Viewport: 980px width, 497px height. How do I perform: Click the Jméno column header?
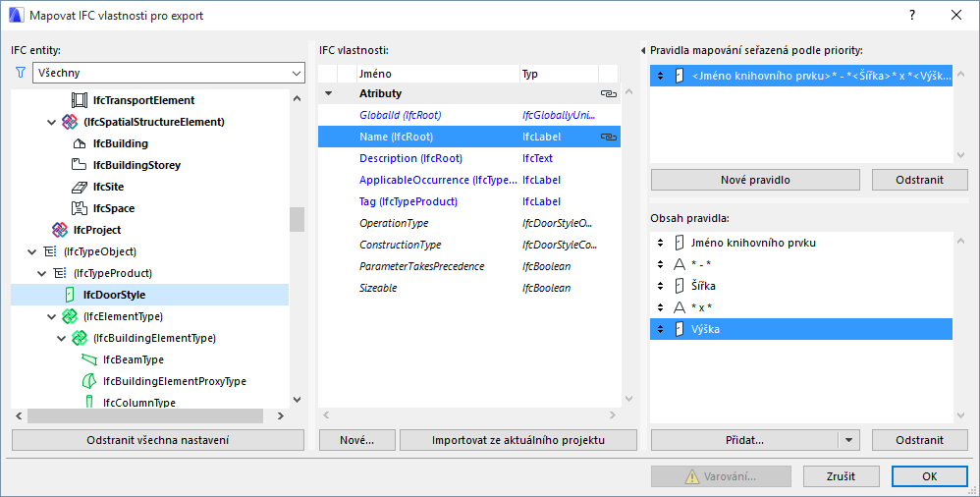437,74
